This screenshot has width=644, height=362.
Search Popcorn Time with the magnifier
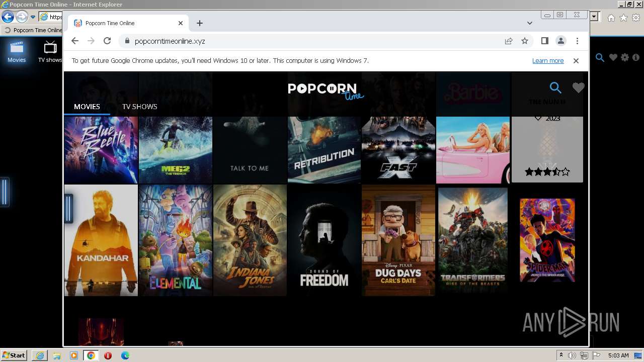coord(555,87)
